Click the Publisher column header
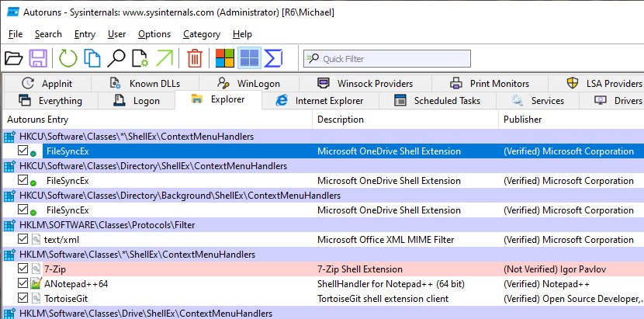The height and width of the screenshot is (319, 644). point(523,120)
